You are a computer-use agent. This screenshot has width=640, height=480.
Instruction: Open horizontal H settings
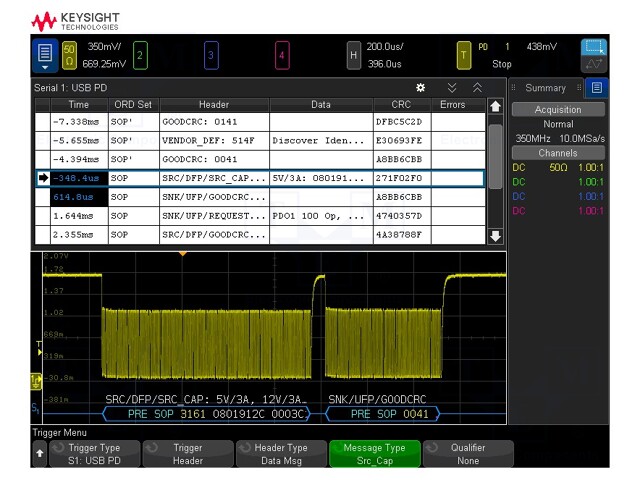pyautogui.click(x=353, y=55)
